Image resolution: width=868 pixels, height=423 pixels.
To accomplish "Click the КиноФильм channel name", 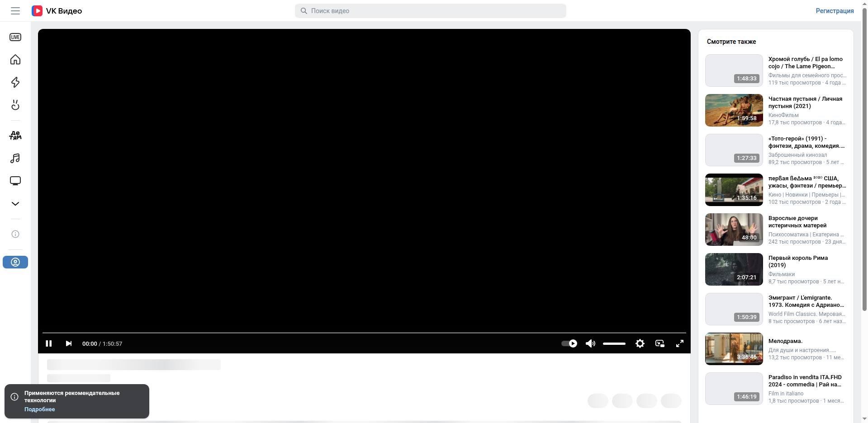I will pyautogui.click(x=783, y=115).
